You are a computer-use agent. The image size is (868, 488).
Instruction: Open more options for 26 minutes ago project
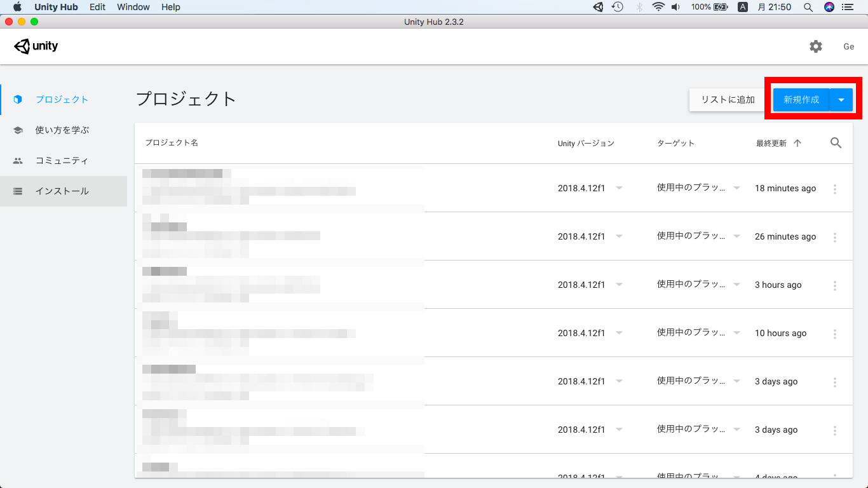pyautogui.click(x=835, y=237)
